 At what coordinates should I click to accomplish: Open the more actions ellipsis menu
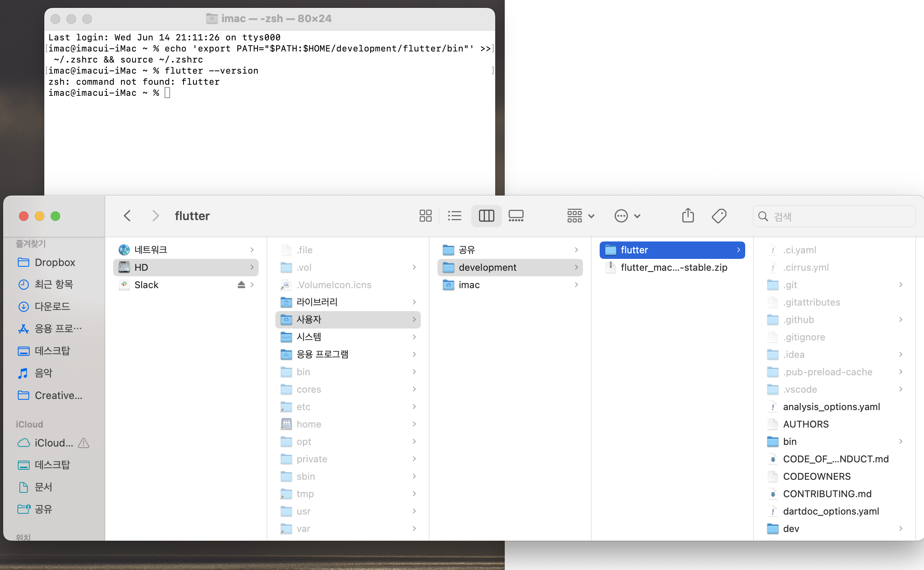[627, 216]
